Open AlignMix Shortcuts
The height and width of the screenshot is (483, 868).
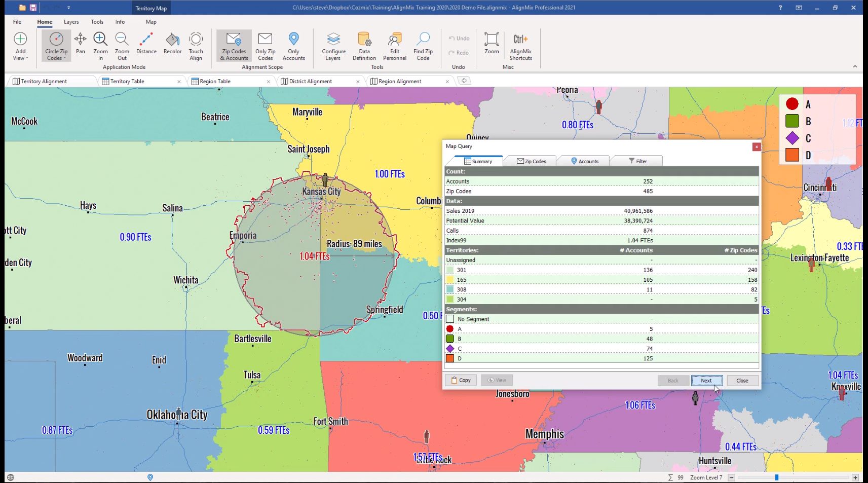coord(521,47)
